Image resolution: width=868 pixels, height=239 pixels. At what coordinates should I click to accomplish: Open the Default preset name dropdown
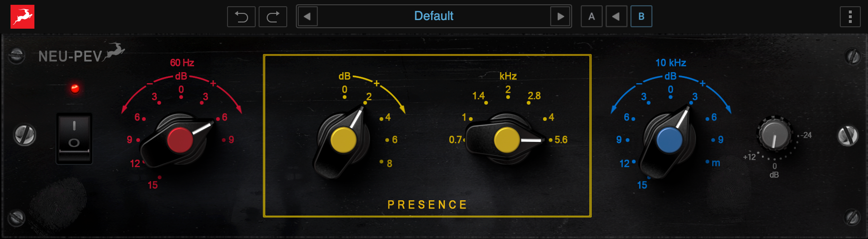[x=434, y=16]
